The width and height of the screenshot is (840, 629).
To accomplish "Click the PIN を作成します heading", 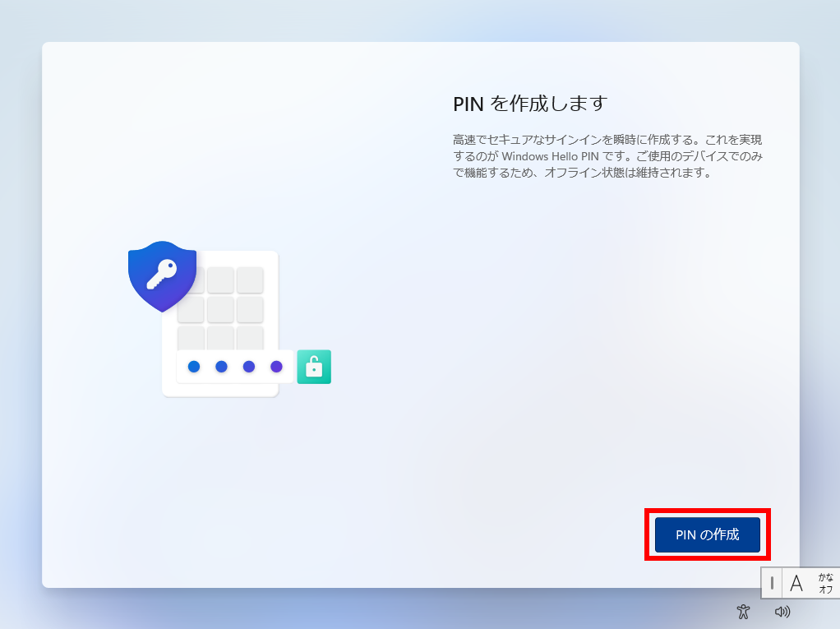I will coord(530,104).
